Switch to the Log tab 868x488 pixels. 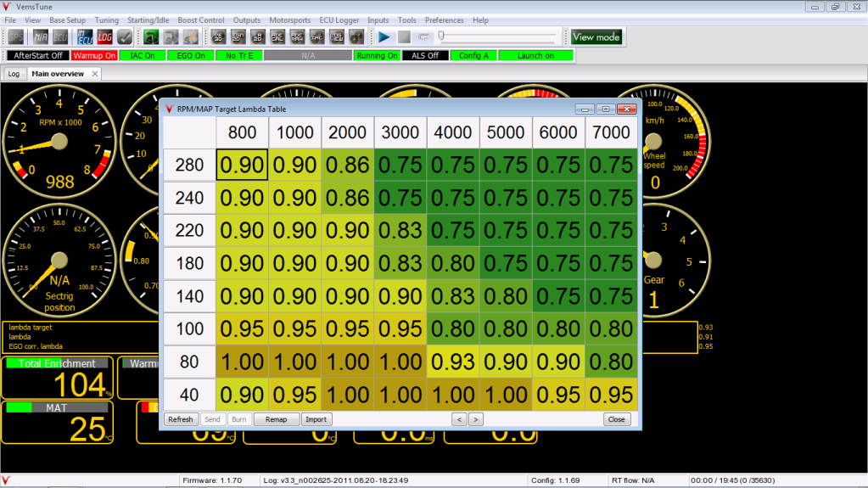pos(14,74)
